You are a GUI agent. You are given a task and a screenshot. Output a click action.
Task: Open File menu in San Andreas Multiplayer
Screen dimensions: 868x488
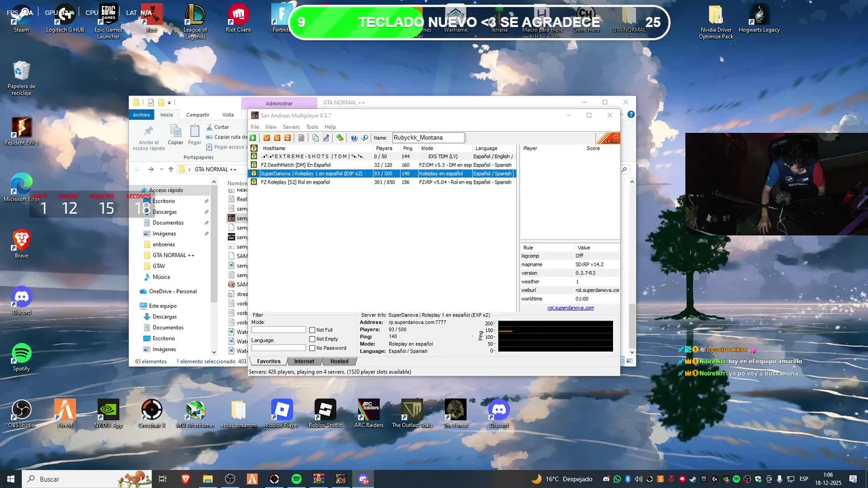pos(255,127)
